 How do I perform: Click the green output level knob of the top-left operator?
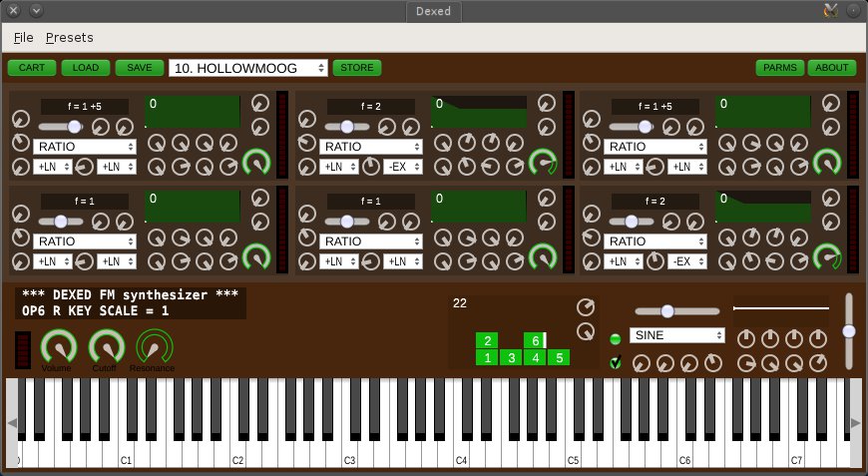(257, 162)
